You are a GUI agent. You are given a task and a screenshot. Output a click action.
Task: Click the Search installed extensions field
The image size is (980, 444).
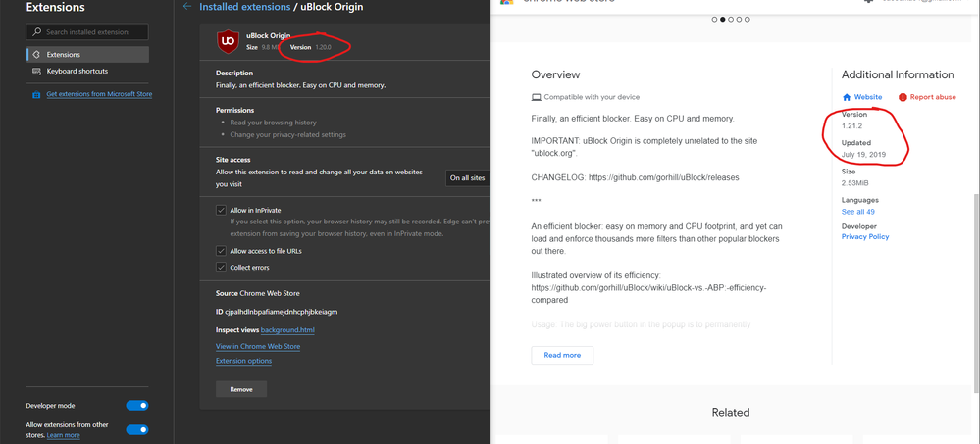pyautogui.click(x=87, y=31)
